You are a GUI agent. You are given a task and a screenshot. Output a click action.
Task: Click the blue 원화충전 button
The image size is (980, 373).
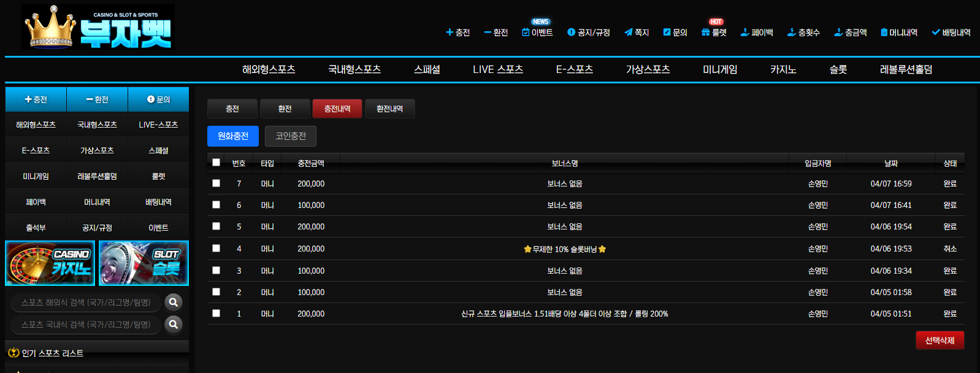[233, 136]
